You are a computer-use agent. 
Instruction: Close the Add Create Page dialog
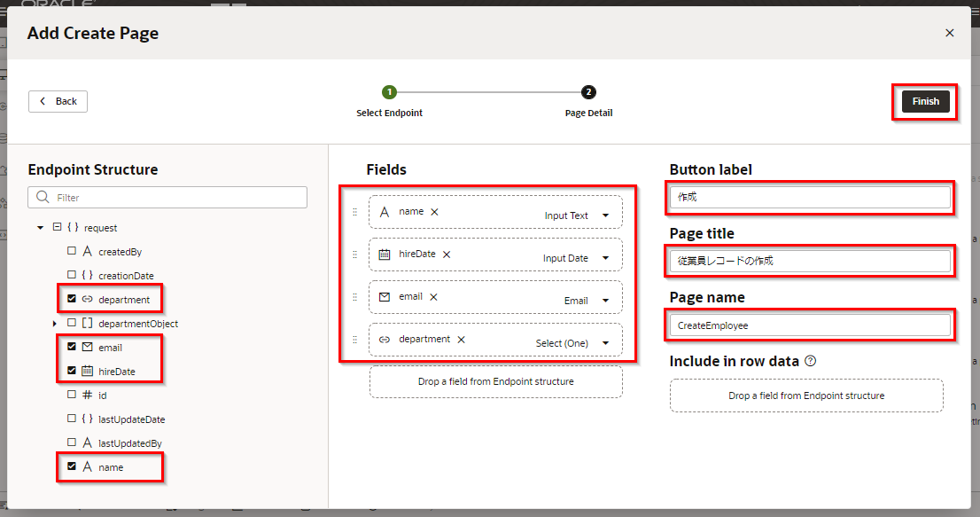coord(949,33)
